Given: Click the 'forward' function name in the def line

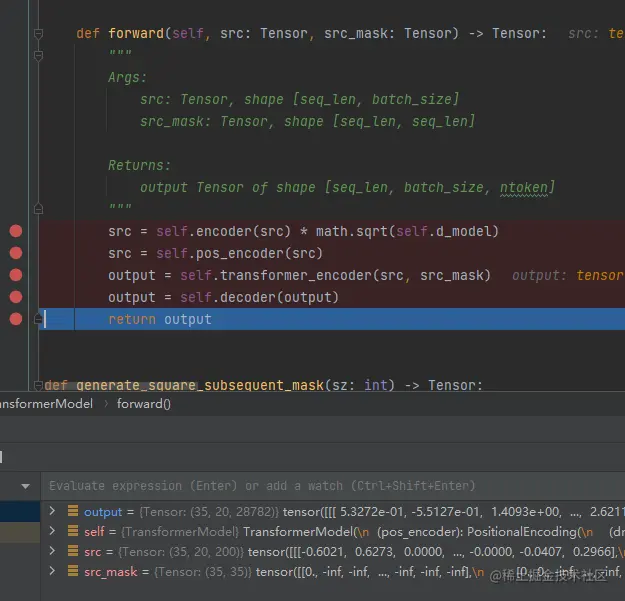Looking at the screenshot, I should 136,33.
